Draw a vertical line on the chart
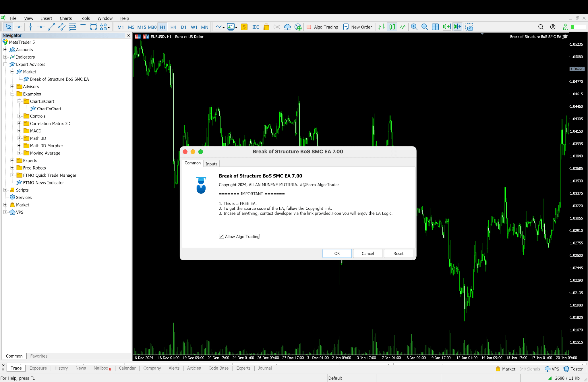Screen dimensions: 588x382 pyautogui.click(x=30, y=27)
